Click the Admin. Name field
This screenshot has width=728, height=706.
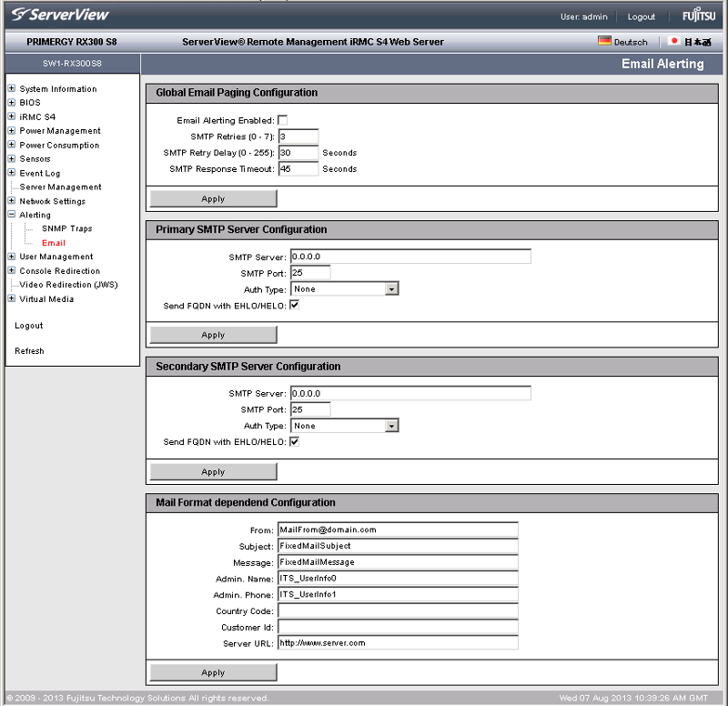pyautogui.click(x=398, y=579)
